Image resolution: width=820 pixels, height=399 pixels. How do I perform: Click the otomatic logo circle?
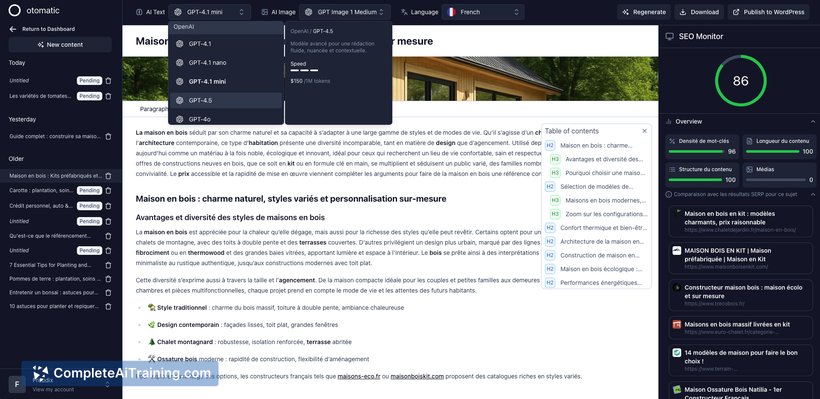(15, 10)
